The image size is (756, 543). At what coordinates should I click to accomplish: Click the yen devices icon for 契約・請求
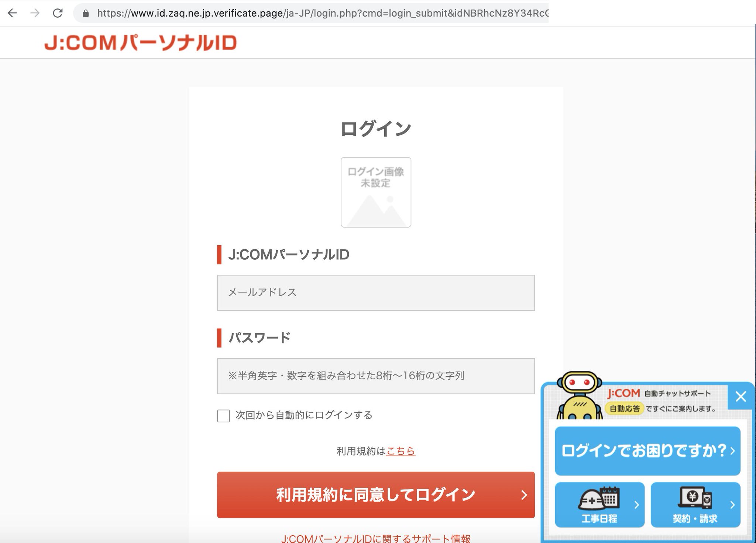pos(695,498)
